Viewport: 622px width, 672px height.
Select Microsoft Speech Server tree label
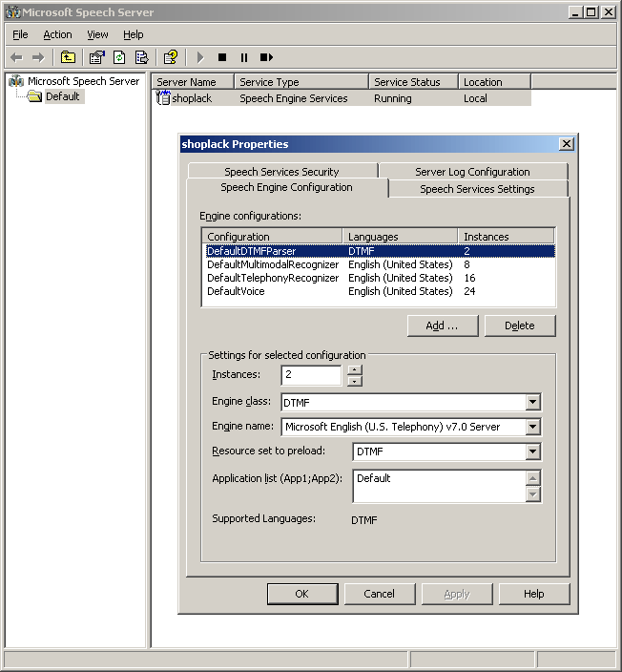pyautogui.click(x=84, y=81)
